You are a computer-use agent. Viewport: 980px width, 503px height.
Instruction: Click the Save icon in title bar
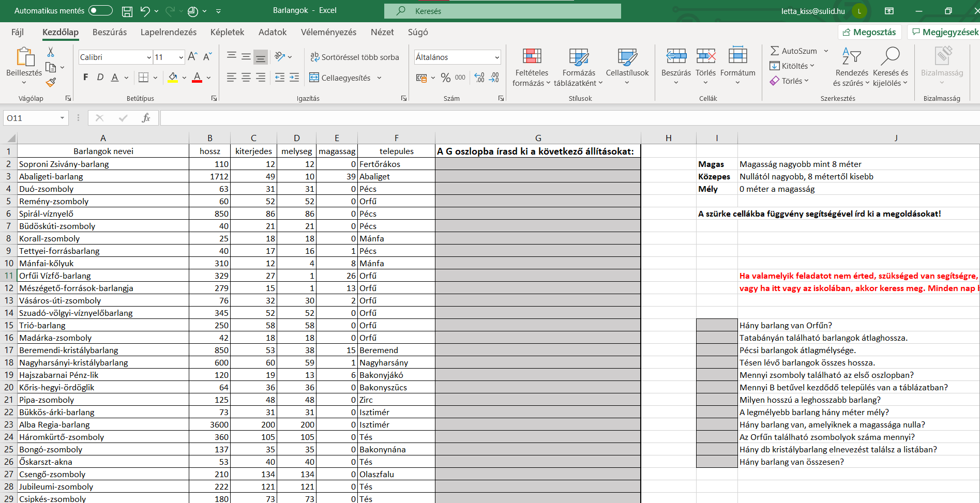[127, 11]
